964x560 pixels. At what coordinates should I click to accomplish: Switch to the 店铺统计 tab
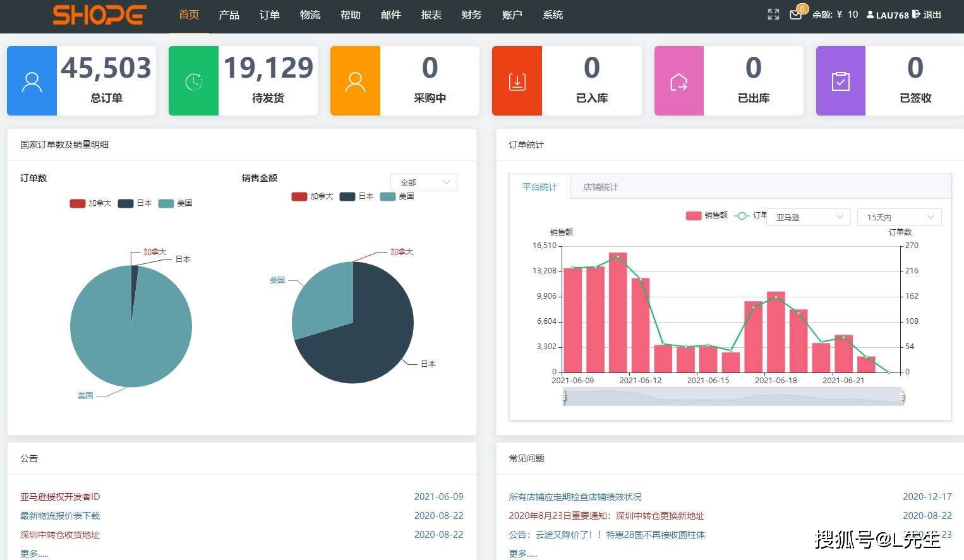(599, 186)
